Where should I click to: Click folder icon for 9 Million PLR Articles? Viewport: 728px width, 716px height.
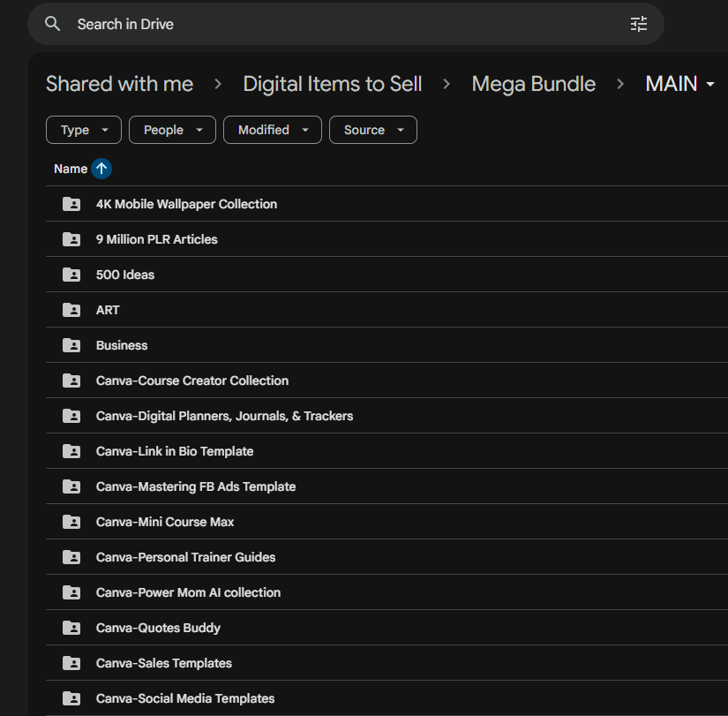coord(71,239)
